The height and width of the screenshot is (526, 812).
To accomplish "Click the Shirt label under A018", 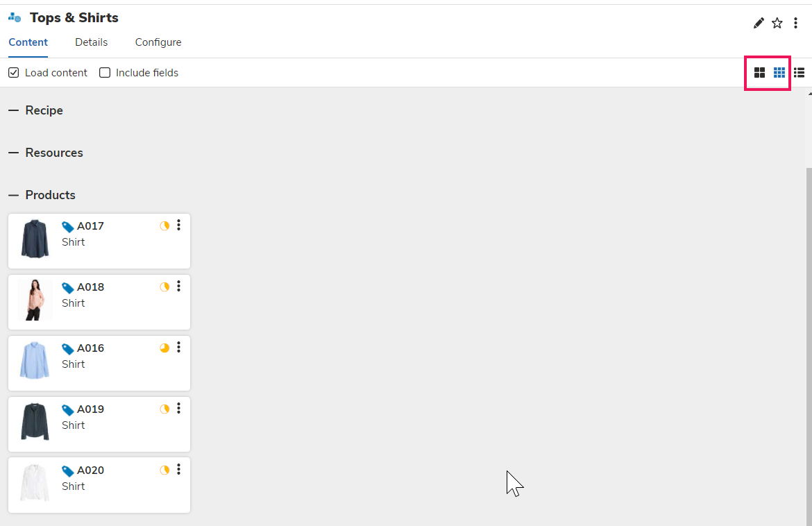I will click(73, 303).
